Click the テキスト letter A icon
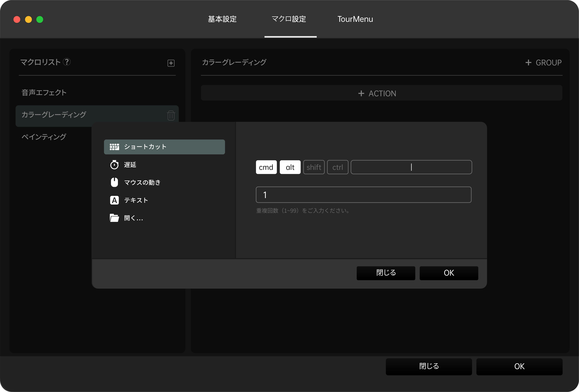 [114, 200]
